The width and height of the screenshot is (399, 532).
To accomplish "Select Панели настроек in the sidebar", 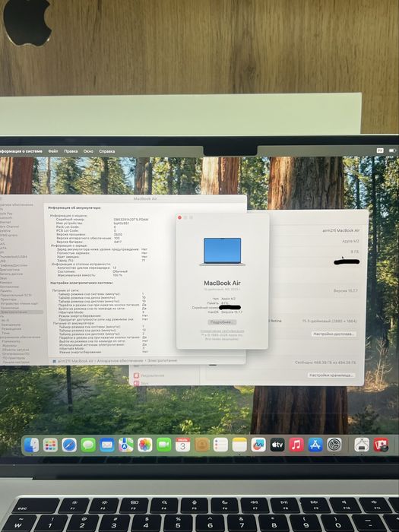I will coord(16,362).
